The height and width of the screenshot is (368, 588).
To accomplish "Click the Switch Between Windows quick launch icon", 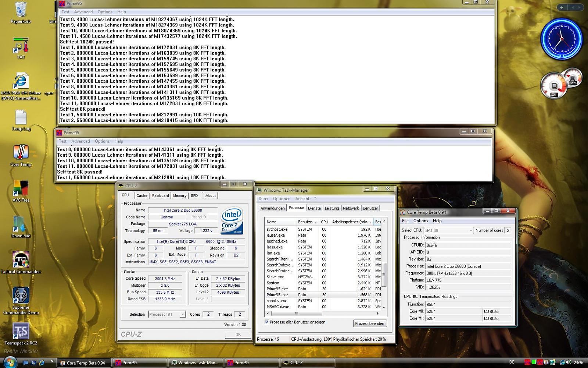I will pos(33,362).
